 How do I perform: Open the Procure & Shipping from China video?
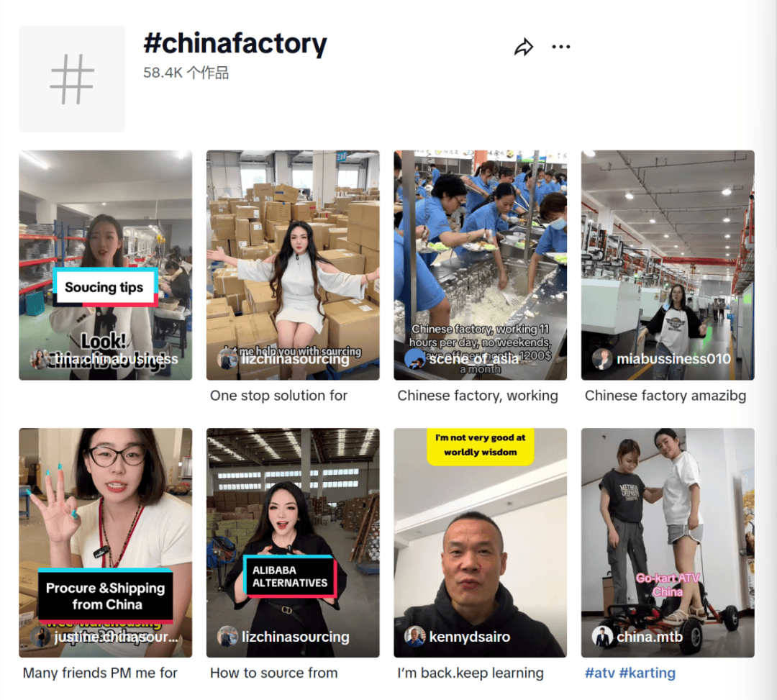pos(106,543)
